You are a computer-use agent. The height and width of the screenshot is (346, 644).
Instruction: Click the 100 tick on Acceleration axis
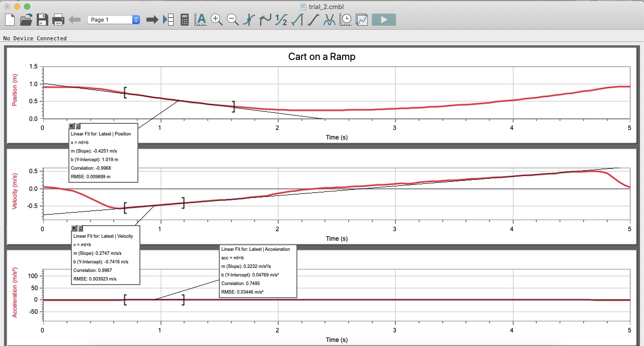(x=33, y=276)
